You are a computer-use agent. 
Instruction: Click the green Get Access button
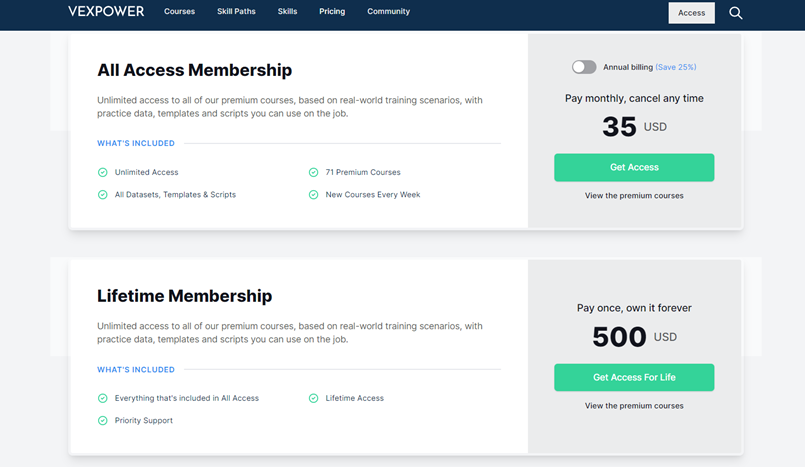[x=634, y=167]
